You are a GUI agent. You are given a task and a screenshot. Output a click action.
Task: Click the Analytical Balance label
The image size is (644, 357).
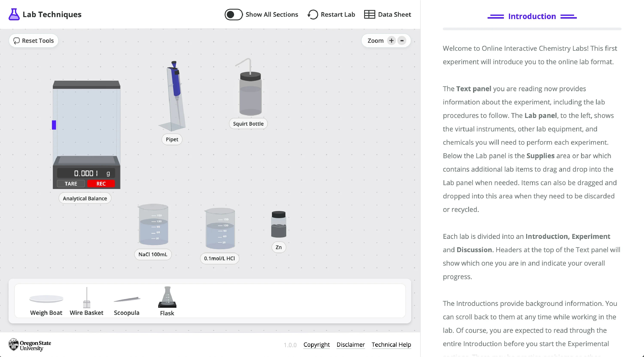point(85,198)
